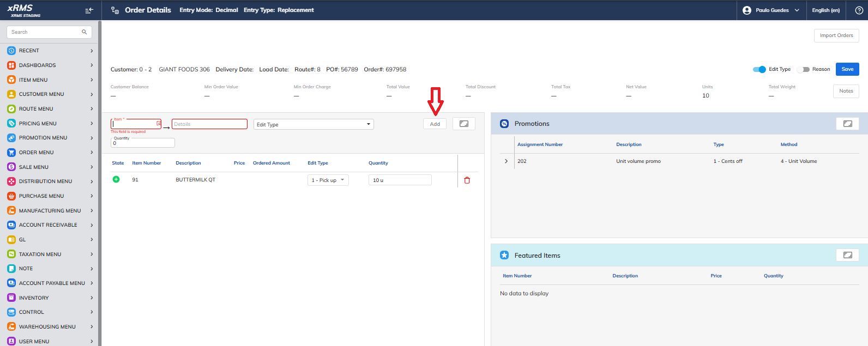Click the Details input field
The image size is (868, 346).
(209, 124)
